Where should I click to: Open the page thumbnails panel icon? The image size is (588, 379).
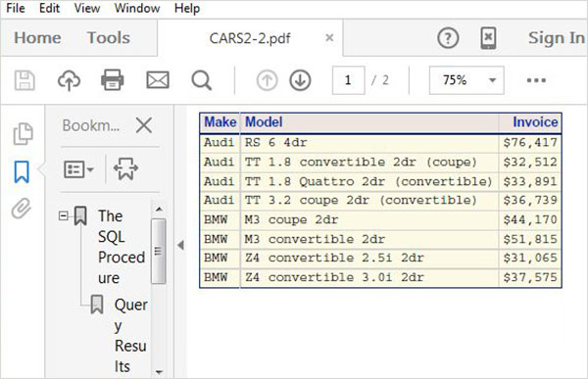tap(23, 133)
